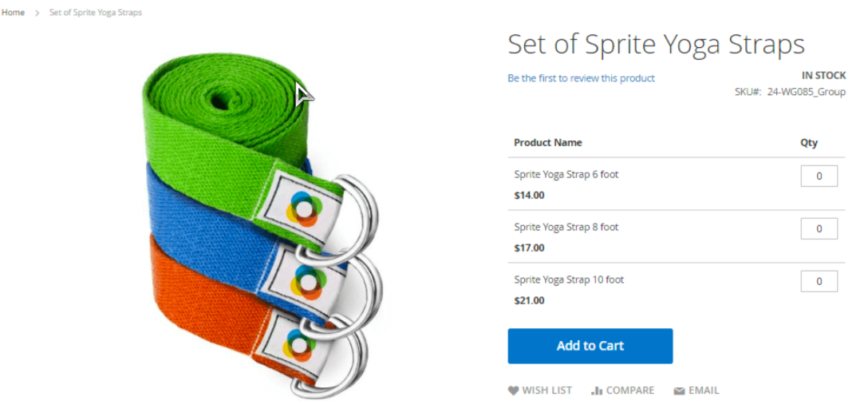Click EMAIL text link
868x404 pixels.
[x=704, y=390]
